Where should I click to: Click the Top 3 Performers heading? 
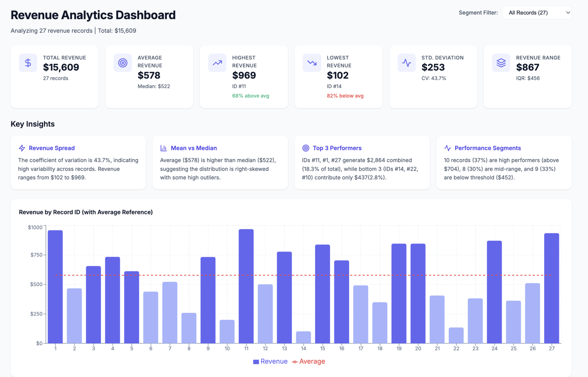[x=337, y=148]
